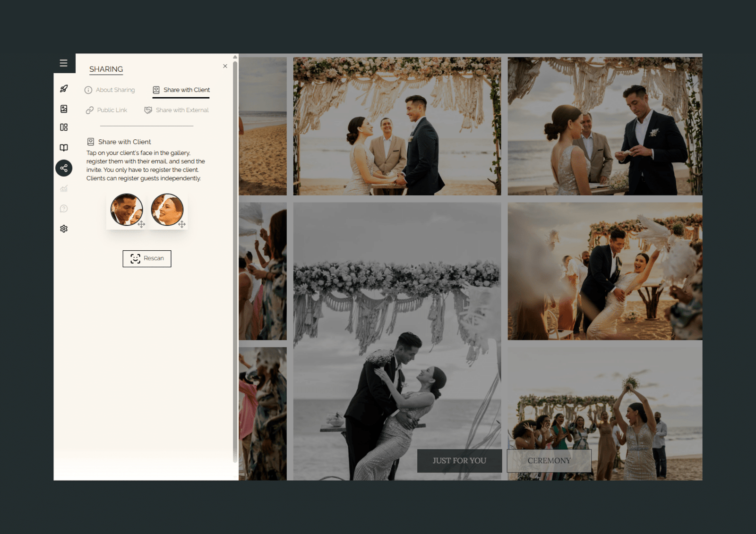Click the rocket launch icon in sidebar
This screenshot has height=534, width=756.
tap(64, 89)
